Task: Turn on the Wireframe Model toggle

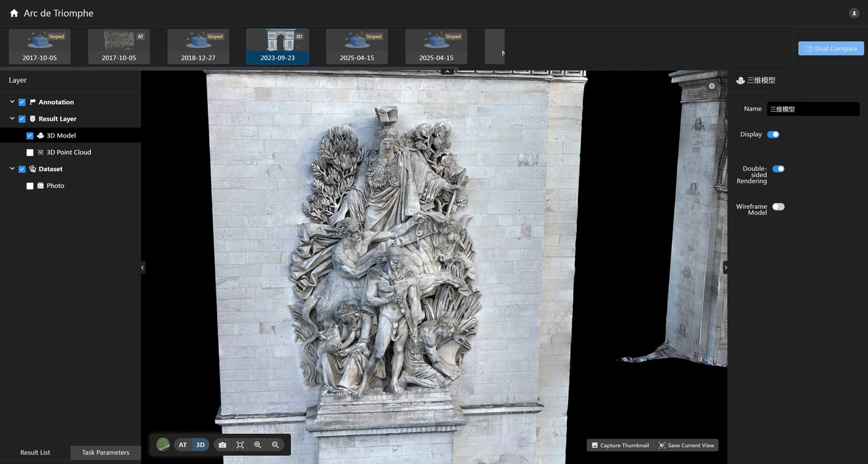Action: pos(778,207)
